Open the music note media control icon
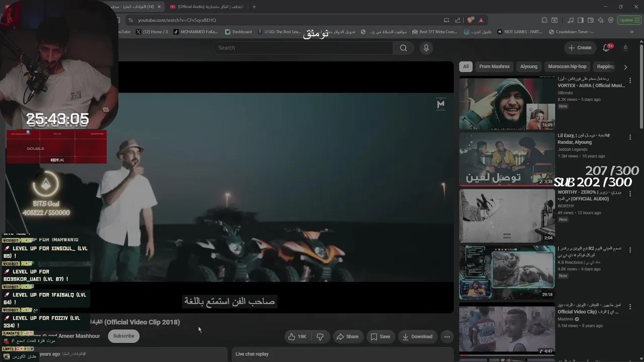Screen dimensions: 644x362 [x=570, y=20]
